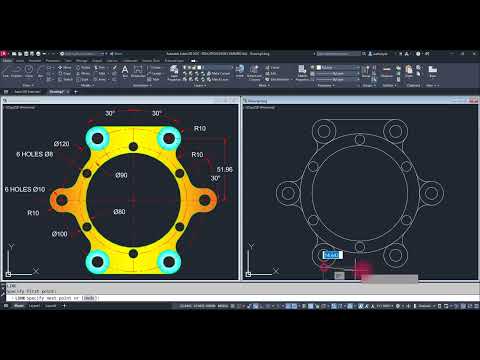Click the Base view tool

(x=432, y=71)
